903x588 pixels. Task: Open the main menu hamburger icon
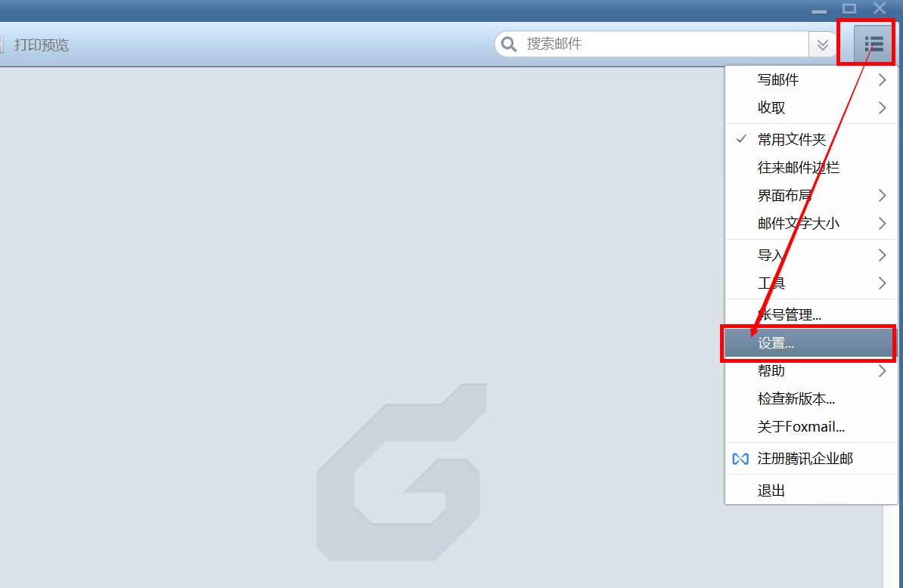pyautogui.click(x=874, y=44)
